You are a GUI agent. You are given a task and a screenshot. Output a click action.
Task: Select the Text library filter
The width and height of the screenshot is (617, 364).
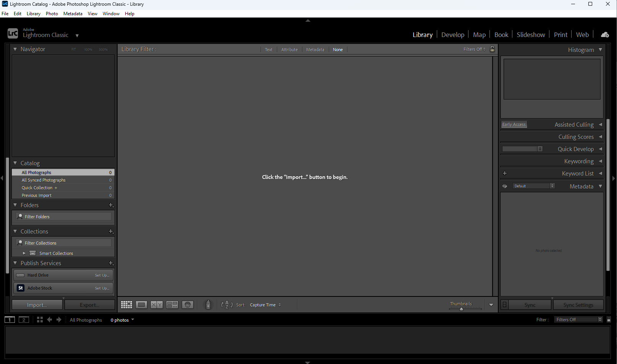click(x=269, y=50)
